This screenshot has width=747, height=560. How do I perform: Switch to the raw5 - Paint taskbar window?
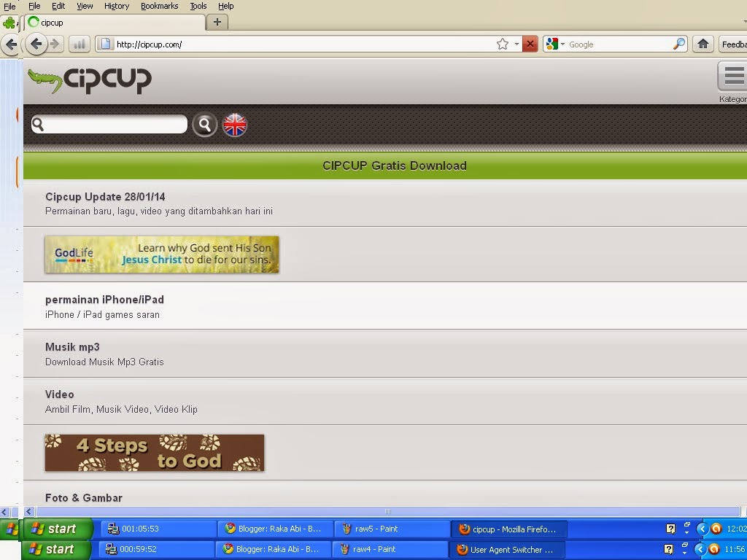(392, 529)
